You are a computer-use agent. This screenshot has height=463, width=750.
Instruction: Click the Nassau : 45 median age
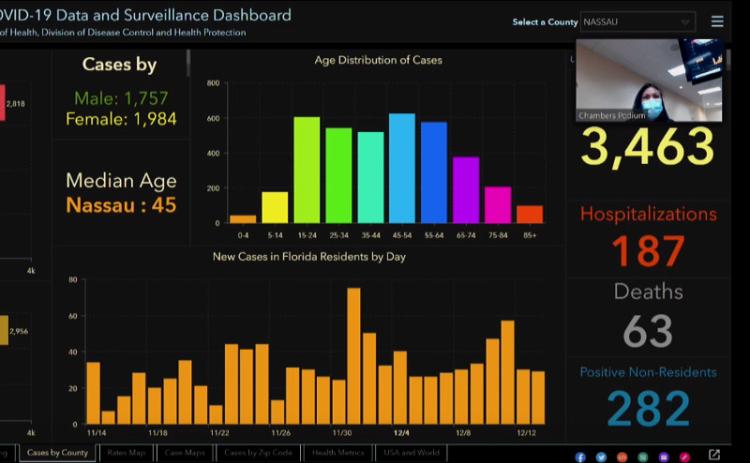(x=121, y=205)
